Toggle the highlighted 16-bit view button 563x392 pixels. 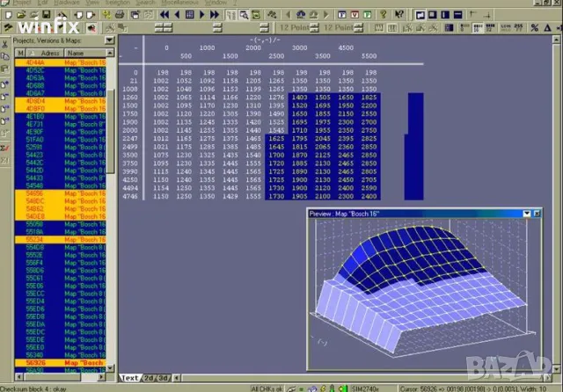(x=477, y=27)
